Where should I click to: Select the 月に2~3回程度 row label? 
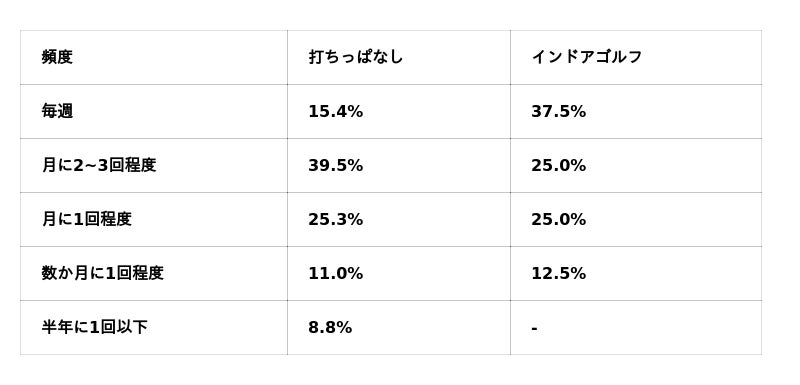[x=99, y=165]
